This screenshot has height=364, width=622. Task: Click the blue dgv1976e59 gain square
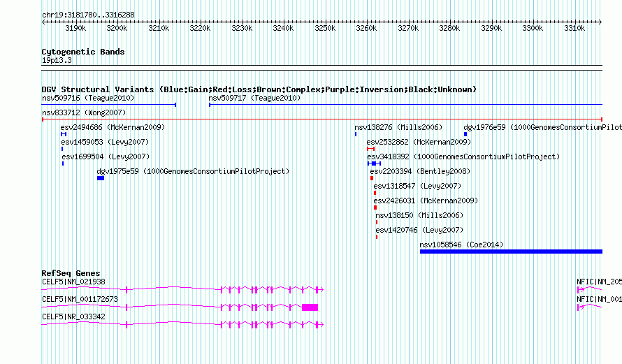[465, 134]
